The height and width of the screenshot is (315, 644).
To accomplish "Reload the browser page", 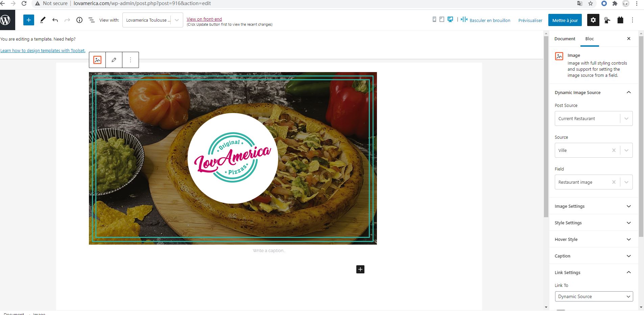I will [24, 3].
